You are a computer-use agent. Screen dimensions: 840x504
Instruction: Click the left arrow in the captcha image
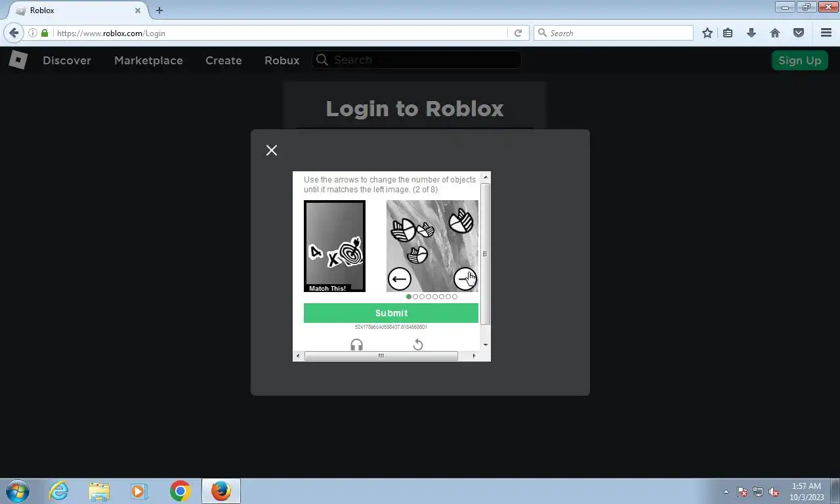pos(399,279)
